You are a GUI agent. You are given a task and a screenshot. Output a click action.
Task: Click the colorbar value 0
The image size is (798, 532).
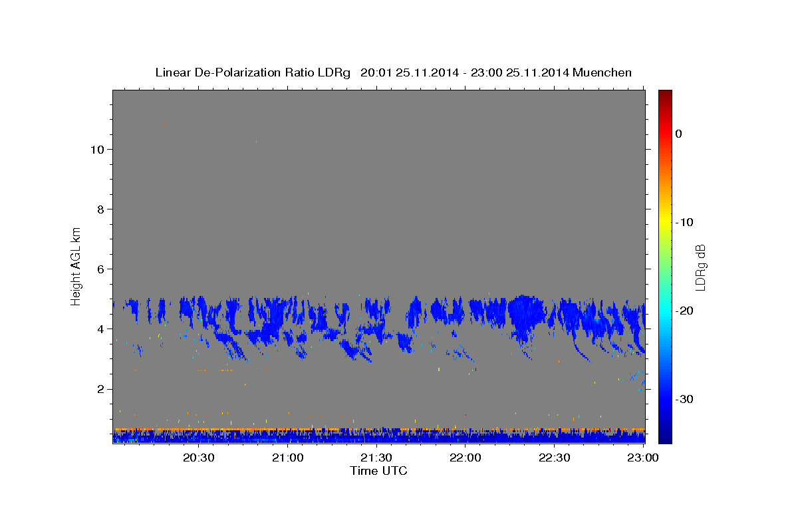pyautogui.click(x=679, y=134)
